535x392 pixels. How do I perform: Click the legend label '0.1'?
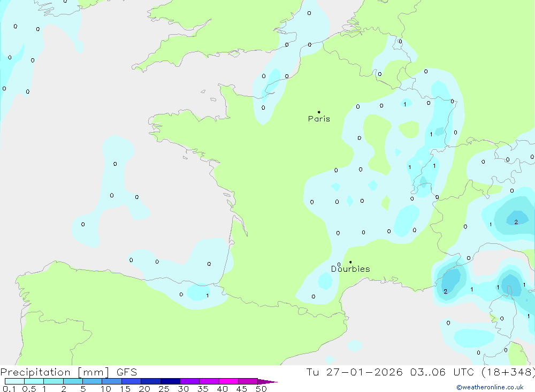[x=9, y=389]
